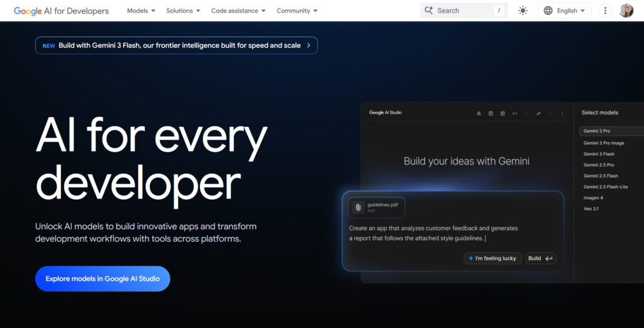This screenshot has height=328, width=644.
Task: Select Gemini 3 Pro Image in model list
Action: pos(604,143)
